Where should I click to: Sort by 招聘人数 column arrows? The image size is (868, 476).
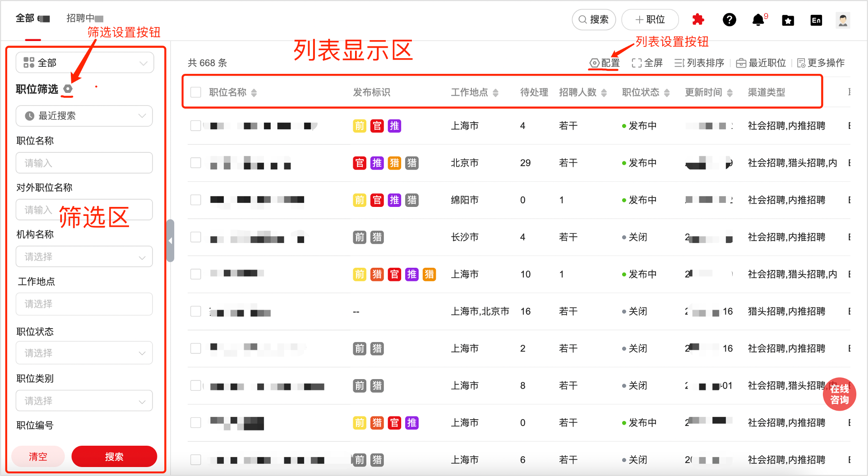604,92
